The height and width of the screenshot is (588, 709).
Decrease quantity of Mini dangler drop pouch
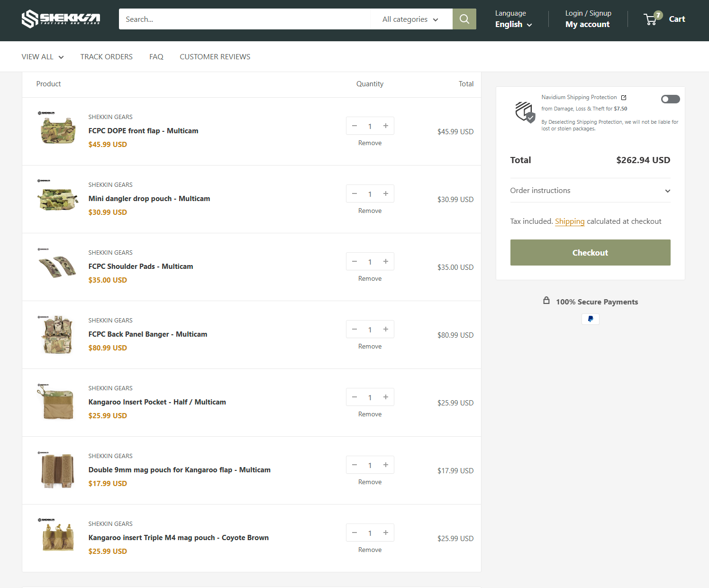click(354, 193)
